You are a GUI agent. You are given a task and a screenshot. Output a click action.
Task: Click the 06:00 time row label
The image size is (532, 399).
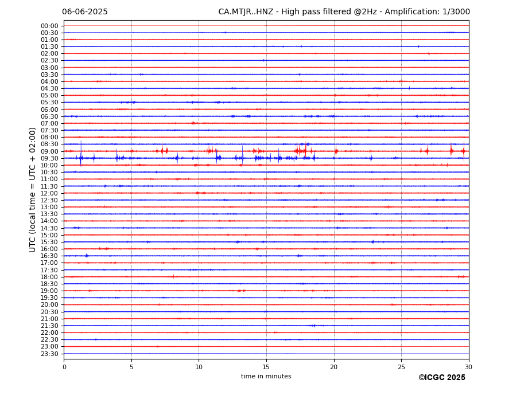(x=49, y=110)
